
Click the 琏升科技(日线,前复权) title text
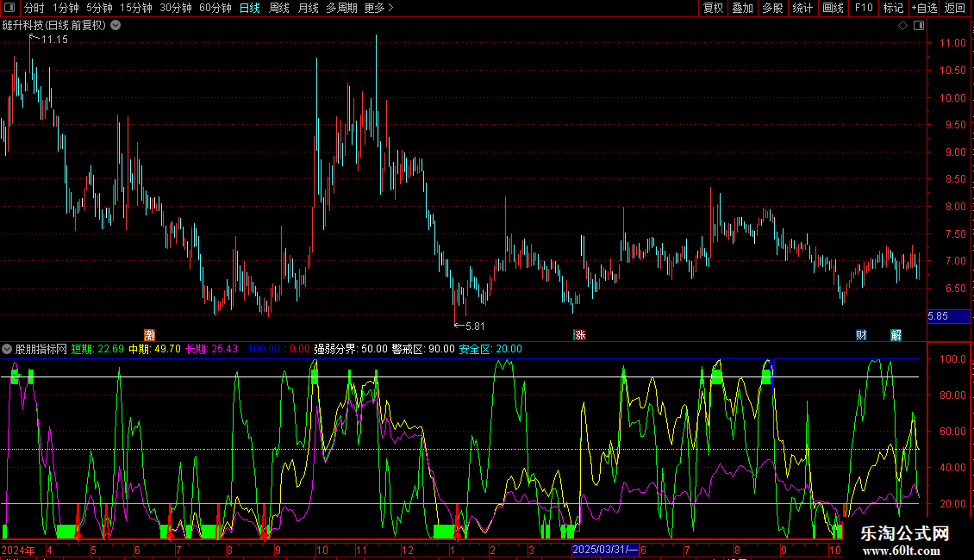point(54,26)
